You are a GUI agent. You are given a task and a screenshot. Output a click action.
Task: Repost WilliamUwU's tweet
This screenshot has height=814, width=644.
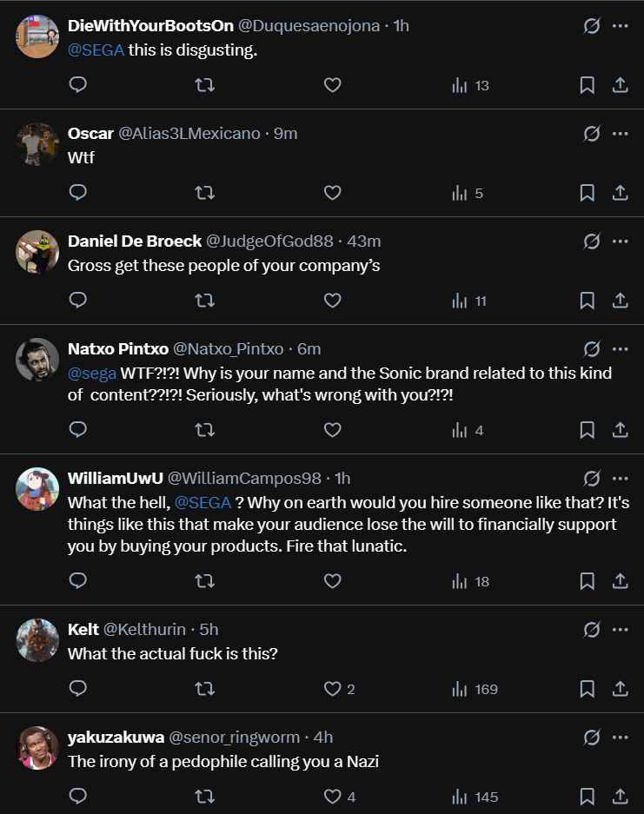pyautogui.click(x=205, y=581)
